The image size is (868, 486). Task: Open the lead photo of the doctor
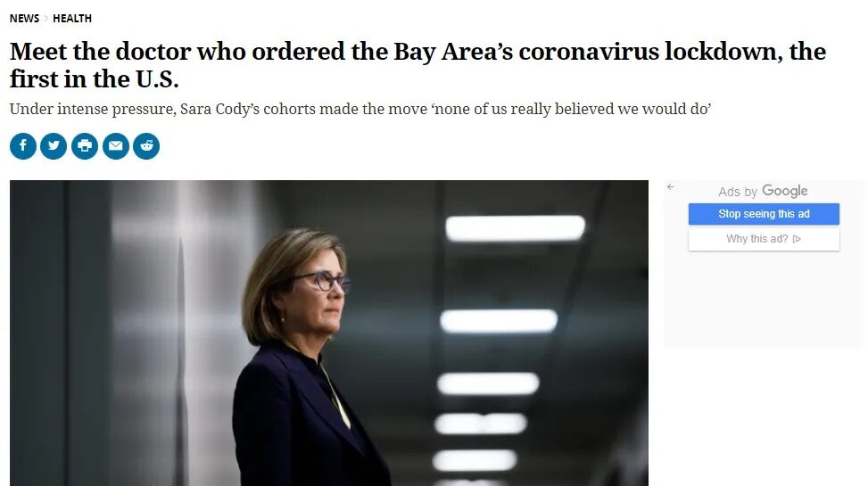(x=329, y=334)
